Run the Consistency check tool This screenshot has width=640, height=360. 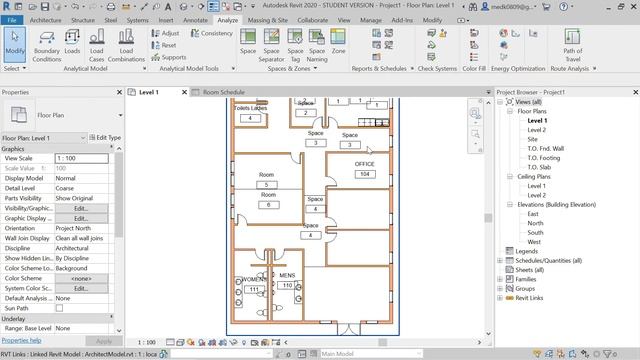click(x=211, y=33)
